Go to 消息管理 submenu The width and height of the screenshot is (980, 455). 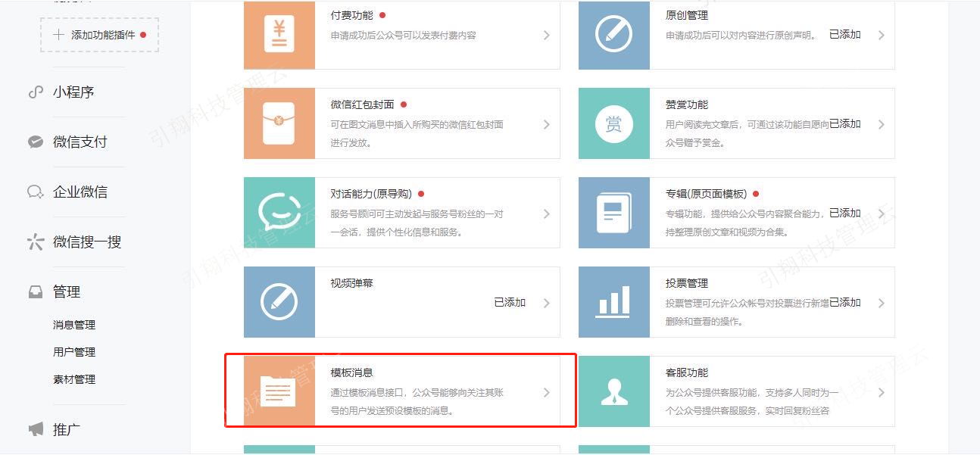[x=74, y=325]
